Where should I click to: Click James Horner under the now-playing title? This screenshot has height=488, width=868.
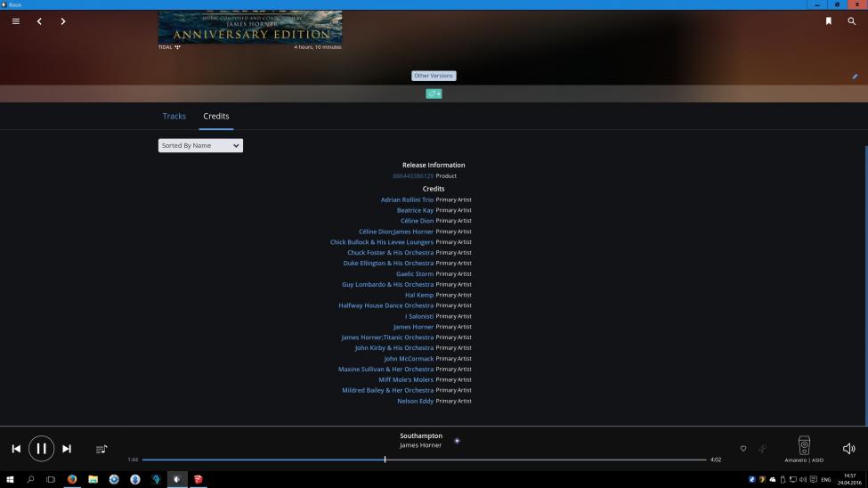pyautogui.click(x=420, y=445)
